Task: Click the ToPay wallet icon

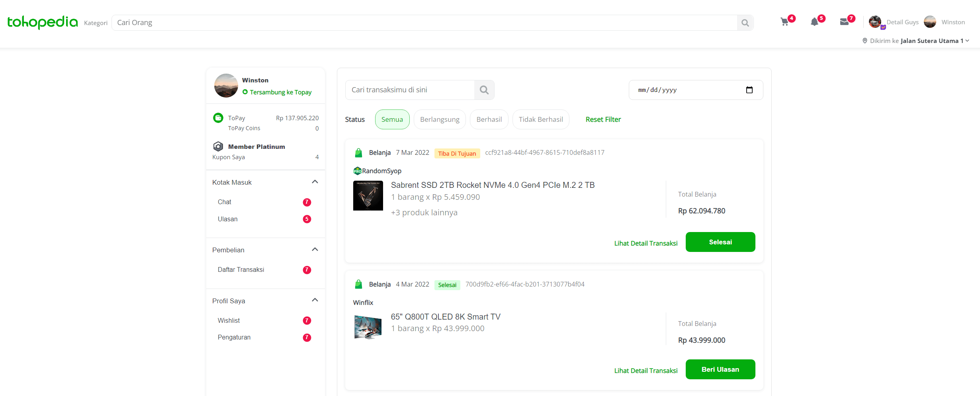Action: pyautogui.click(x=218, y=118)
